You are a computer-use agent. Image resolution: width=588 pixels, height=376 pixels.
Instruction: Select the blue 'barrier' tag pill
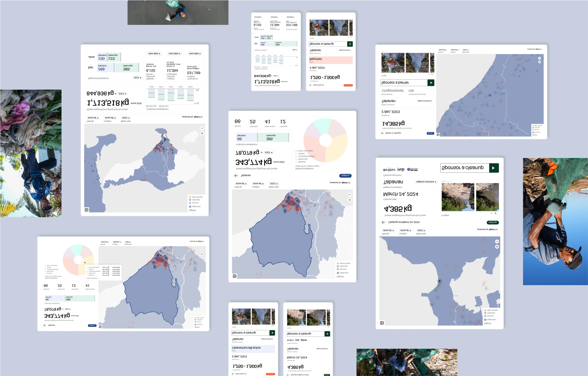coord(430,133)
